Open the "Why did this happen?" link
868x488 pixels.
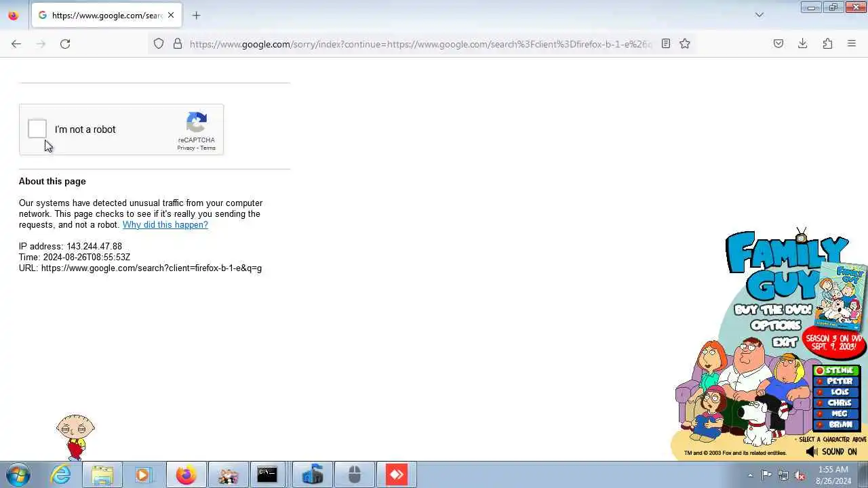point(165,224)
